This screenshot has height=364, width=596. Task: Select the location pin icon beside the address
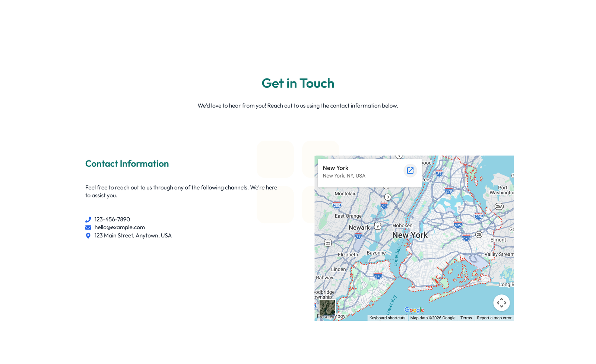[x=88, y=235]
